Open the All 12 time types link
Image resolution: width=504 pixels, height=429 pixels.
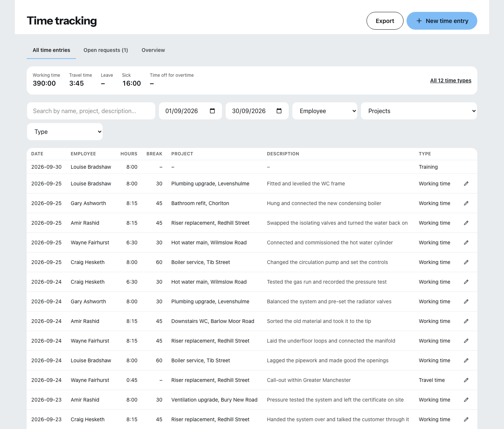pos(451,80)
